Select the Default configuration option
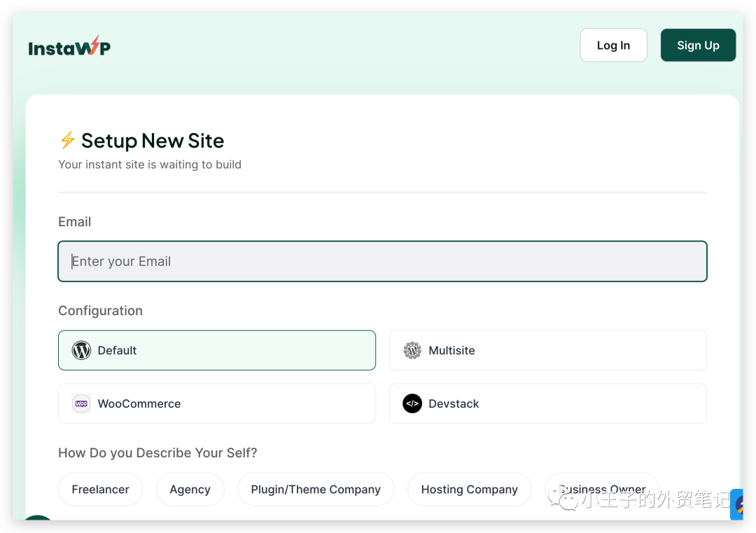This screenshot has width=756, height=533. [x=217, y=350]
